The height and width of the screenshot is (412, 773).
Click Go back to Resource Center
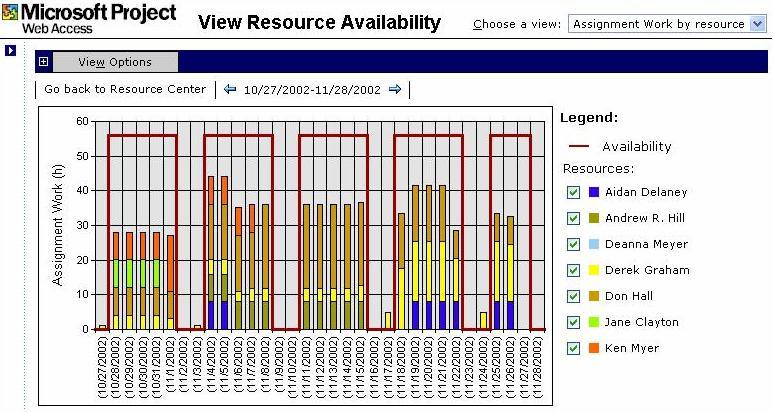coord(125,89)
